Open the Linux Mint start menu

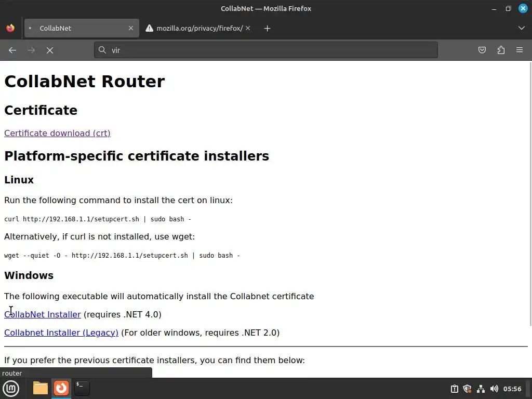11,389
